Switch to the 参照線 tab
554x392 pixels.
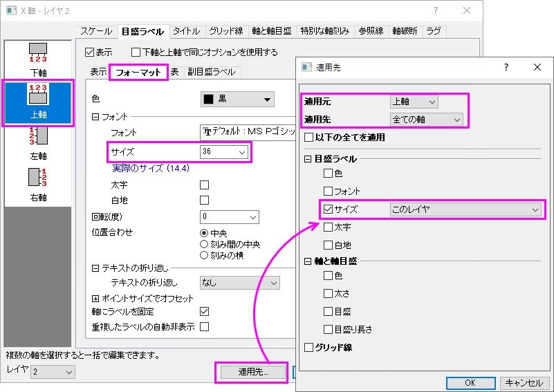371,31
